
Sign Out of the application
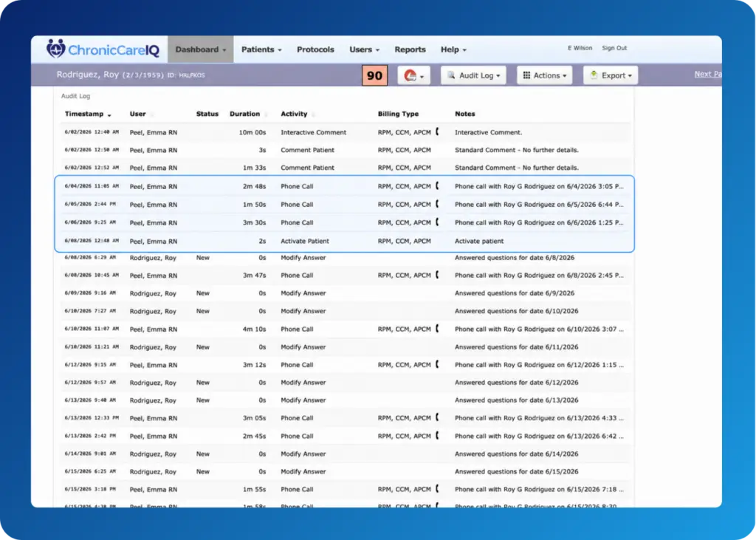click(614, 48)
